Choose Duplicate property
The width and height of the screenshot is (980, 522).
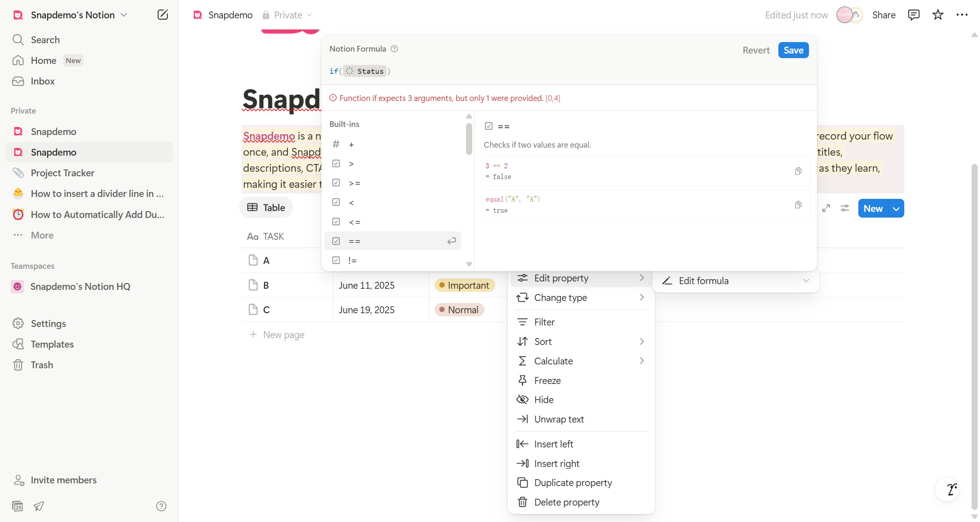point(580,483)
